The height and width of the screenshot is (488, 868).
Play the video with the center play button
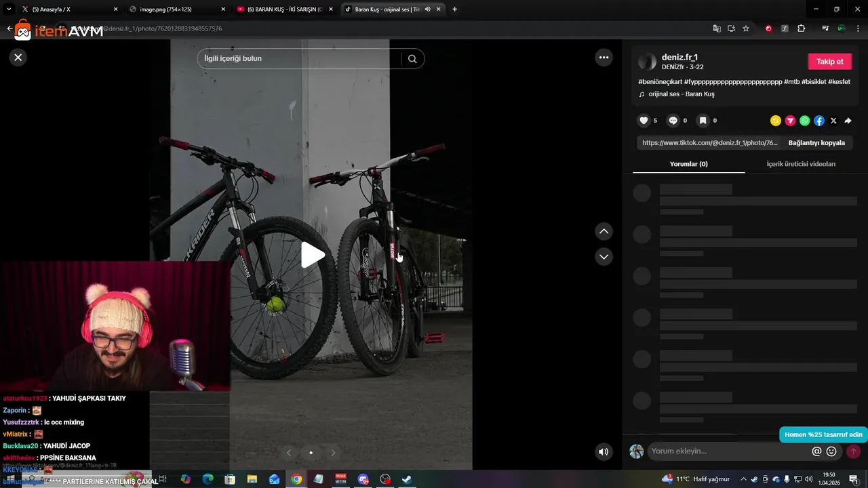(312, 256)
